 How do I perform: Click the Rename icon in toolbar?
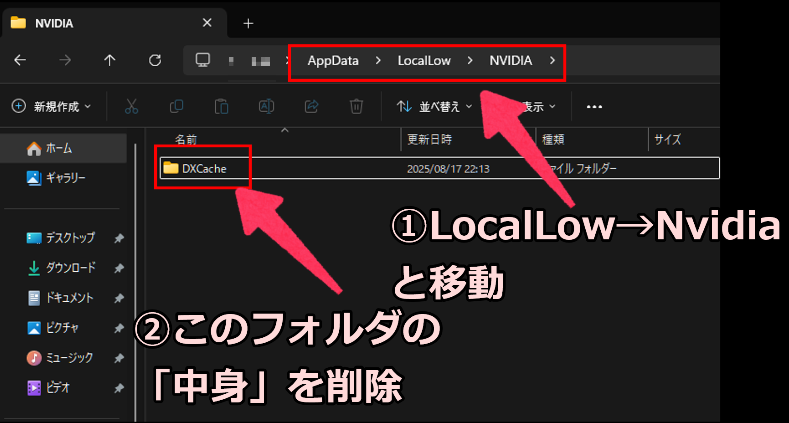click(266, 106)
